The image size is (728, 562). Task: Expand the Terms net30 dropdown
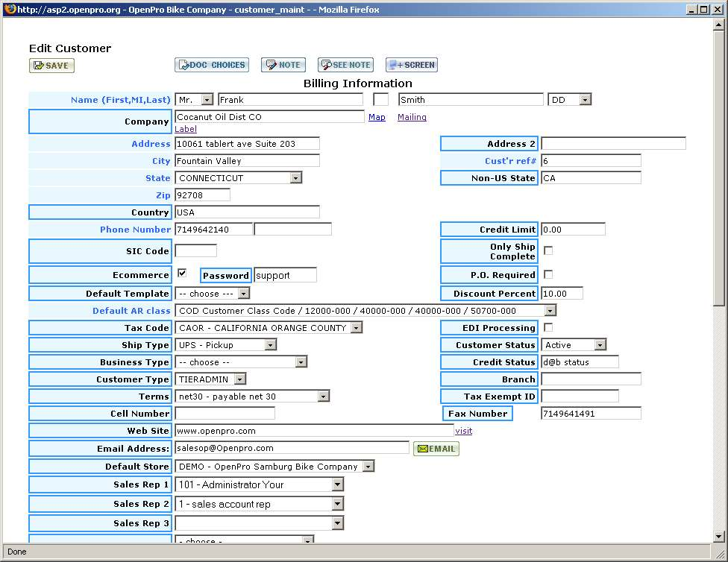(x=323, y=397)
